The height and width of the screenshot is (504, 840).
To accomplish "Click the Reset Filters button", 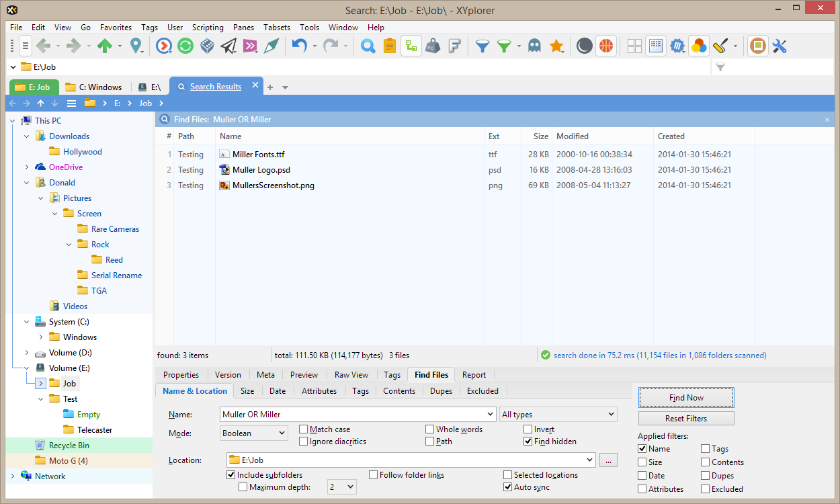I will coord(686,419).
